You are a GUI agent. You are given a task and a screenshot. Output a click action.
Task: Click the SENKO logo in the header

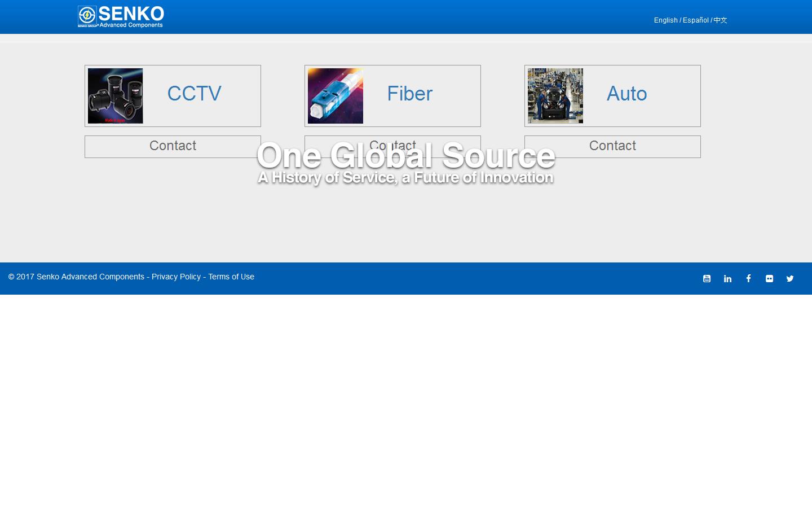(120, 16)
